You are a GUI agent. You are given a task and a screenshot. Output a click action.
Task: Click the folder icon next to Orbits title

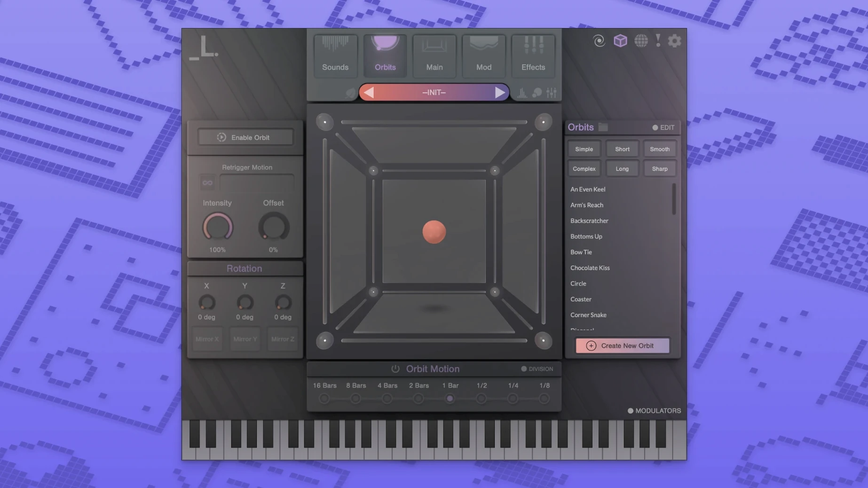(x=603, y=127)
